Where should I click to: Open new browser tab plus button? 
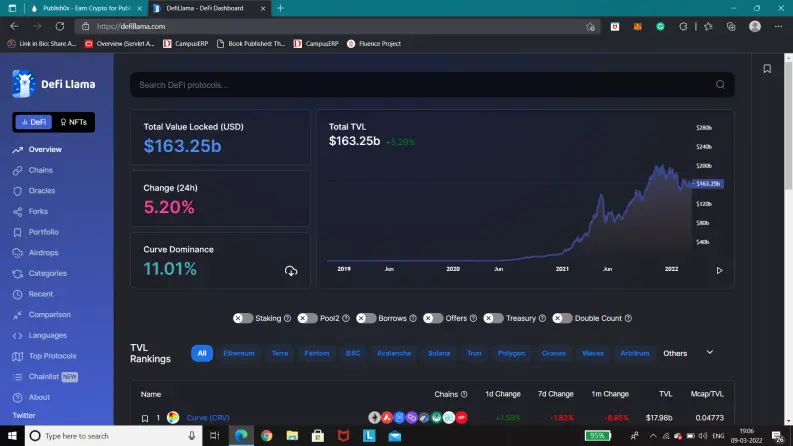point(280,8)
